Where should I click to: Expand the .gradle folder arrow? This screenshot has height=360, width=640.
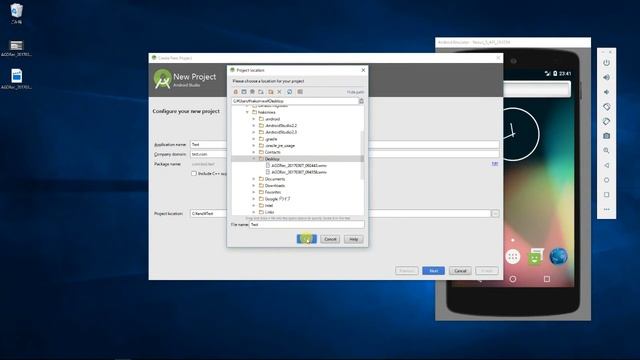[253, 139]
